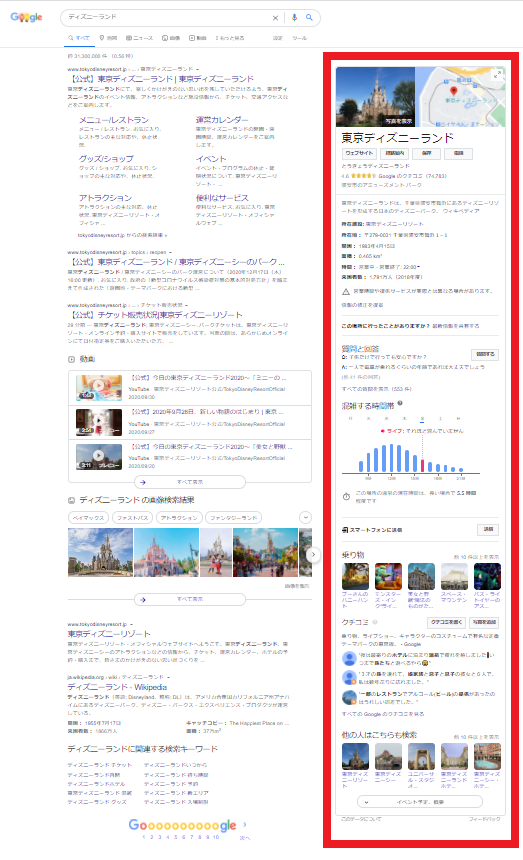Play the first video with pink thumbnail
Screen dimensions: 523x860
tap(99, 387)
